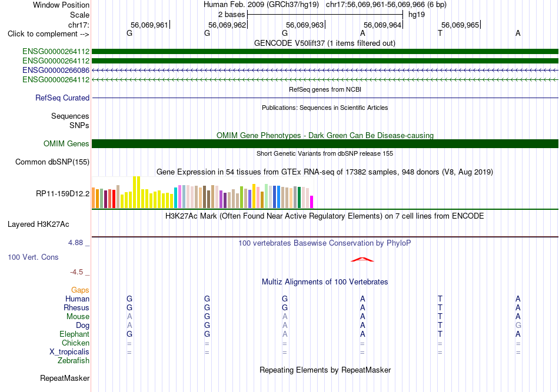Image resolution: width=559 pixels, height=392 pixels.
Task: Click the 100 vertebrates Basewise Conservation title
Action: point(325,243)
